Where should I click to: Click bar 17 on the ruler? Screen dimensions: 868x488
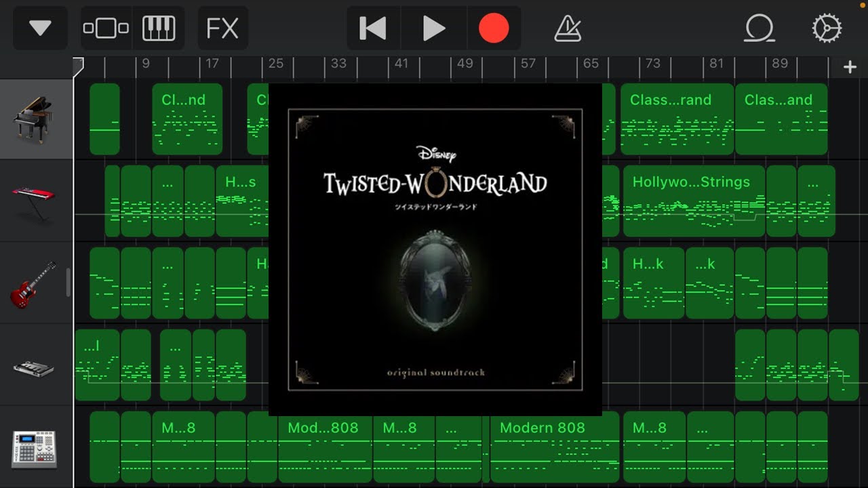pos(212,64)
